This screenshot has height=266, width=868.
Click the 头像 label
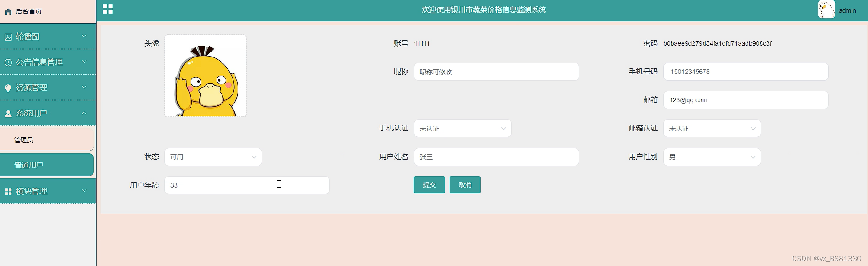click(152, 43)
